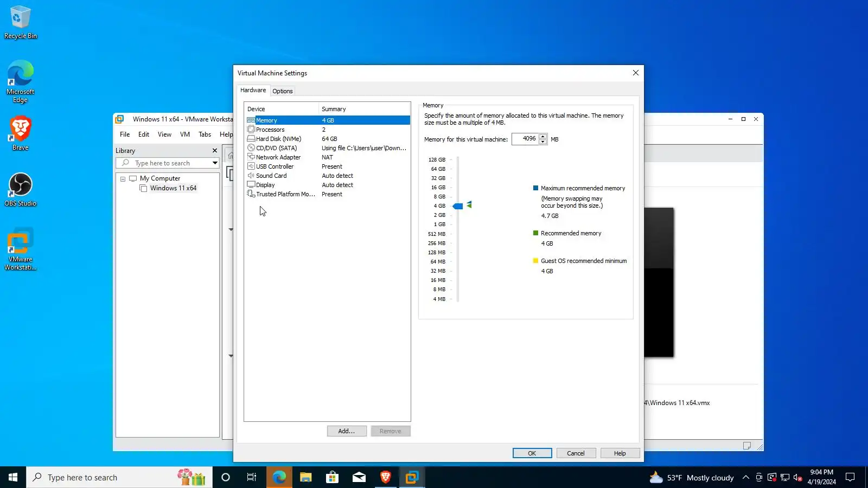Close the Library panel
Viewport: 868px width, 488px height.
pos(215,151)
